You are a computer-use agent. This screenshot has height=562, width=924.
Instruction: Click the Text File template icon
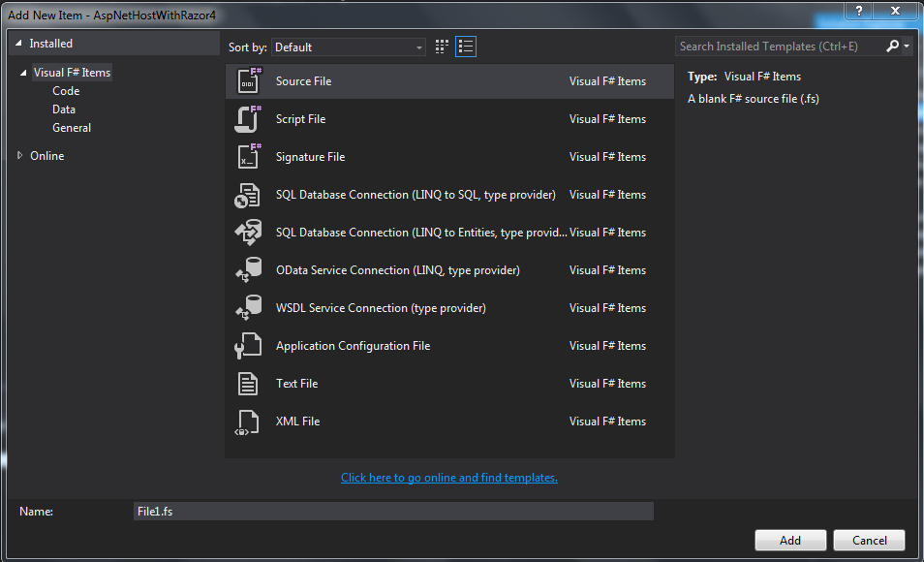click(x=248, y=384)
